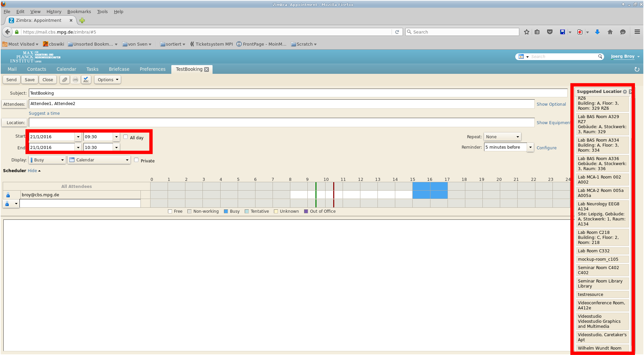Open the cbswiki bookmark
Viewport: 644px width, 355px height.
click(x=54, y=44)
